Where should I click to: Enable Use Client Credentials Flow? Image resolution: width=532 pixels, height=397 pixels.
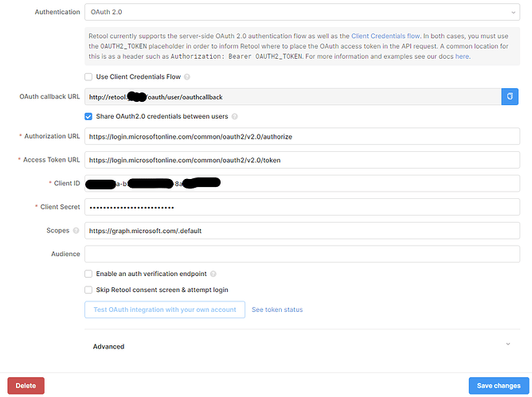88,77
